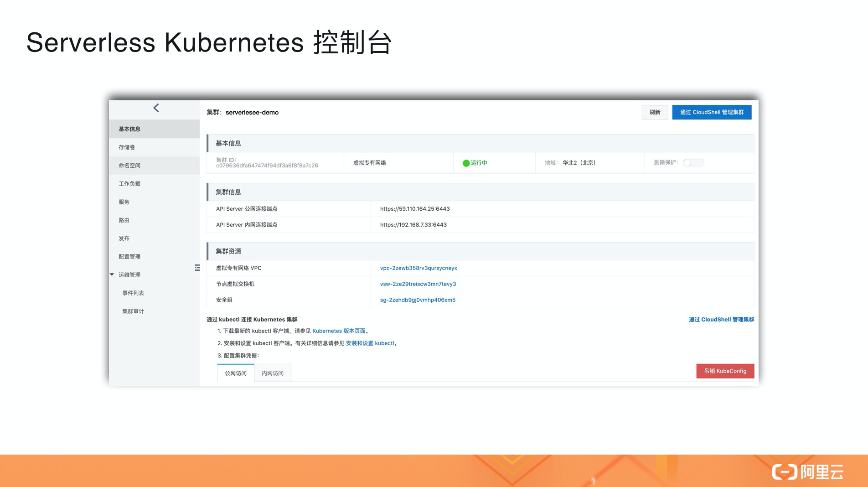868x487 pixels.
Task: Open the VPC ID link
Action: [418, 268]
